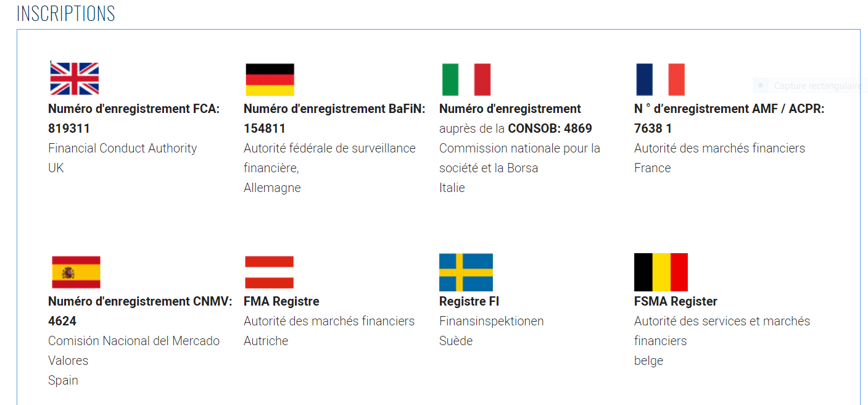Click the German flag icon

[x=270, y=79]
